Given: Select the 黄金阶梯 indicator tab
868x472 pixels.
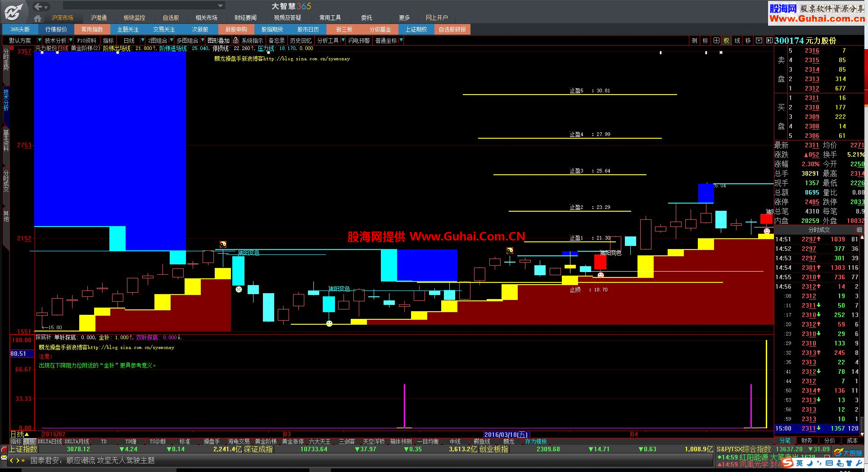Looking at the screenshot, I should [x=266, y=442].
